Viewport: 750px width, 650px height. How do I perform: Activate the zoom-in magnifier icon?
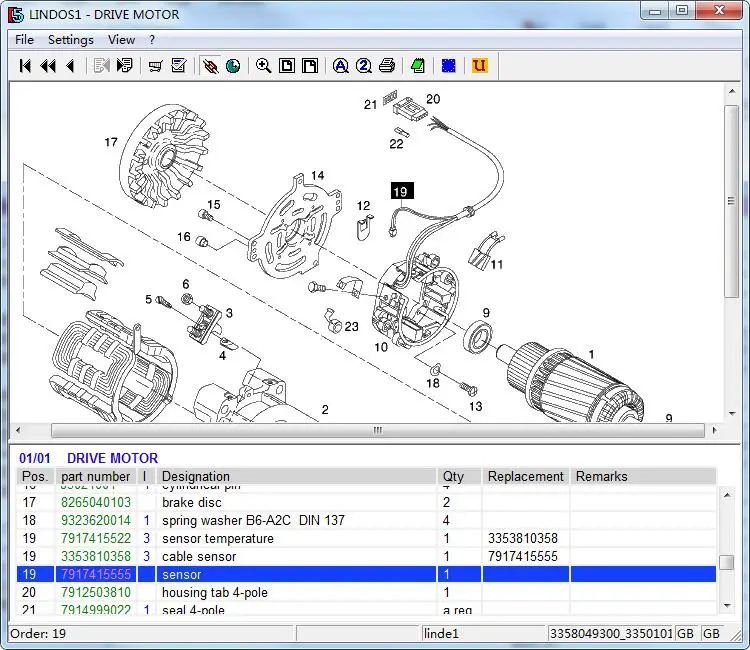click(x=264, y=66)
